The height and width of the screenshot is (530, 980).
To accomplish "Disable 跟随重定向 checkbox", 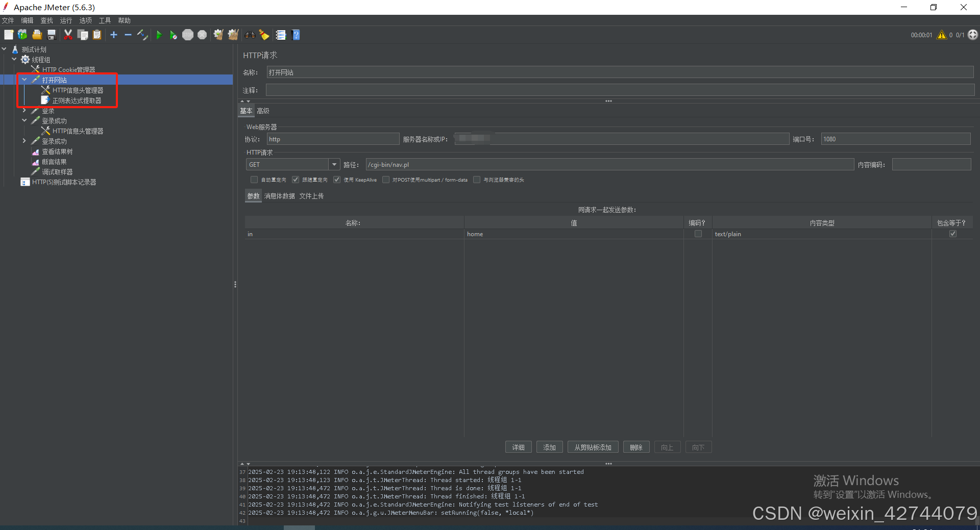I will coord(296,180).
